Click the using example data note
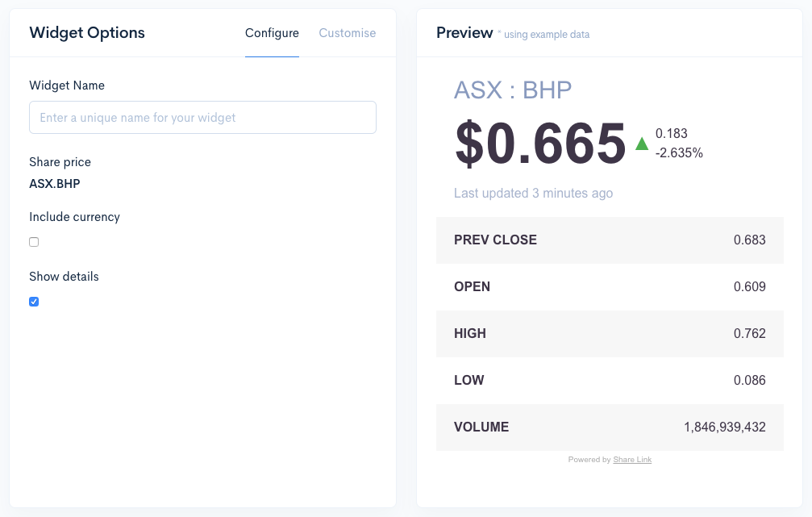 point(545,34)
